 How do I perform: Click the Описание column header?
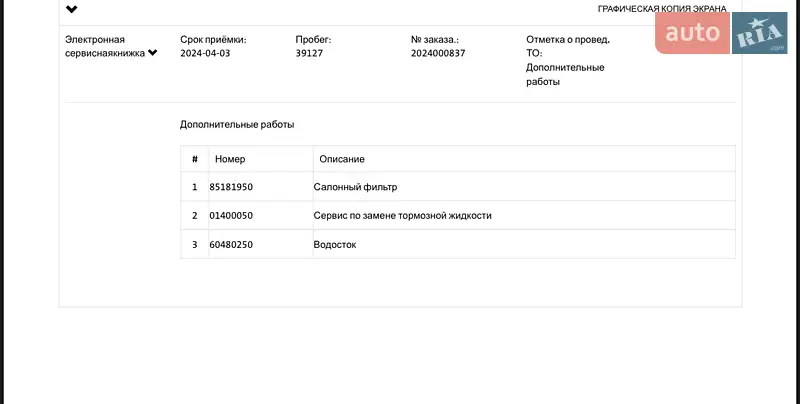point(341,159)
